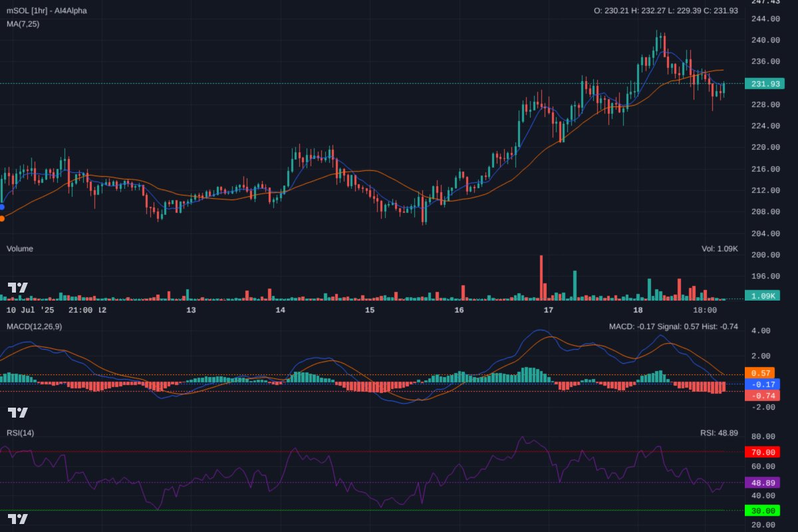Click the 20.00 RSI axis label

[x=765, y=525]
